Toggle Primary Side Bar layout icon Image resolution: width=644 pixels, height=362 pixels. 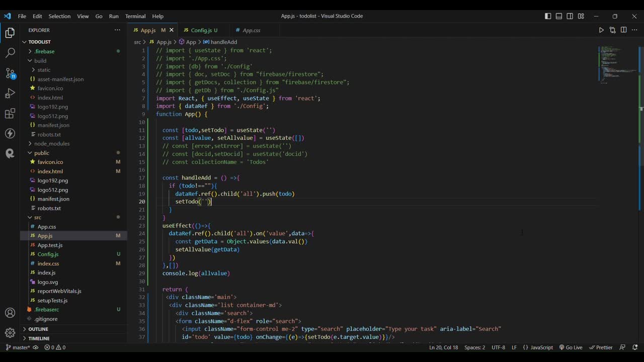pos(548,16)
